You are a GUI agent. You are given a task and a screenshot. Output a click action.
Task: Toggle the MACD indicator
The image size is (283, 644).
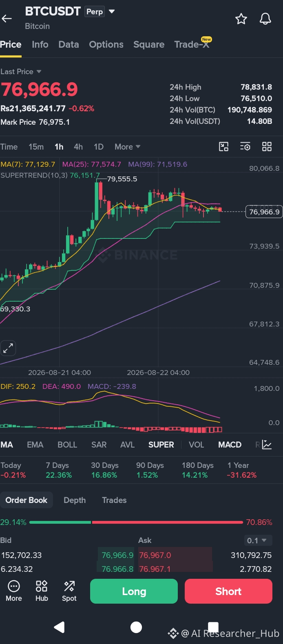(x=230, y=445)
